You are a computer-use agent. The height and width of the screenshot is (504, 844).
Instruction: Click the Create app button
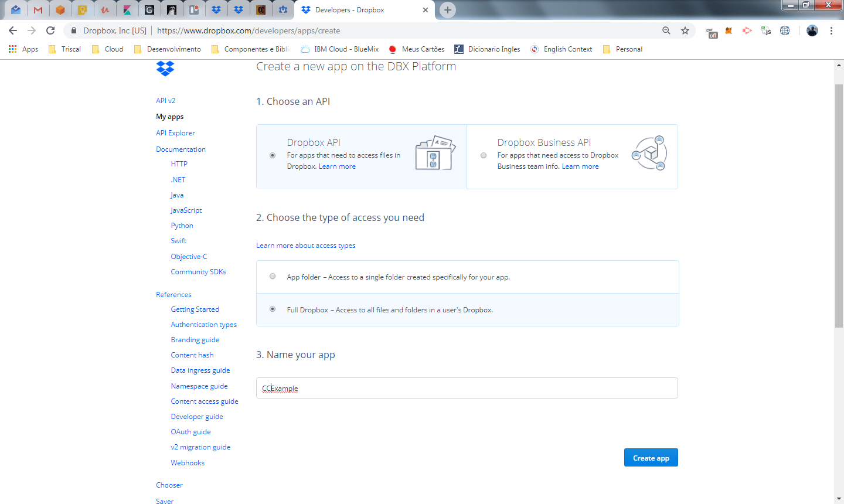pos(651,458)
